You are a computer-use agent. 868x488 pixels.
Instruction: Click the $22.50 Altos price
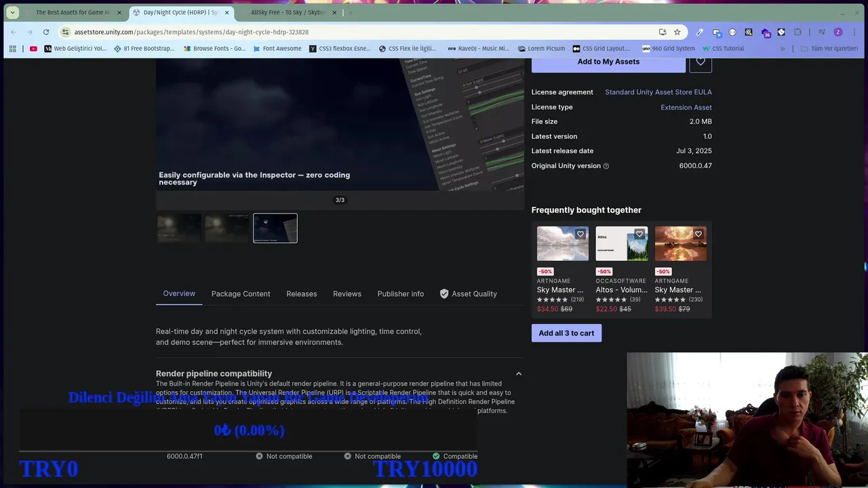[x=606, y=309]
